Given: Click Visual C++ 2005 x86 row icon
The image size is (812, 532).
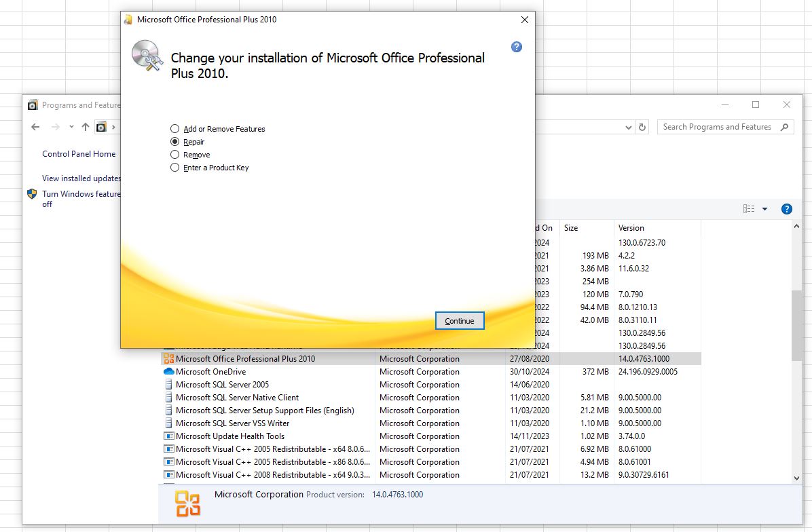Looking at the screenshot, I should click(x=169, y=461).
